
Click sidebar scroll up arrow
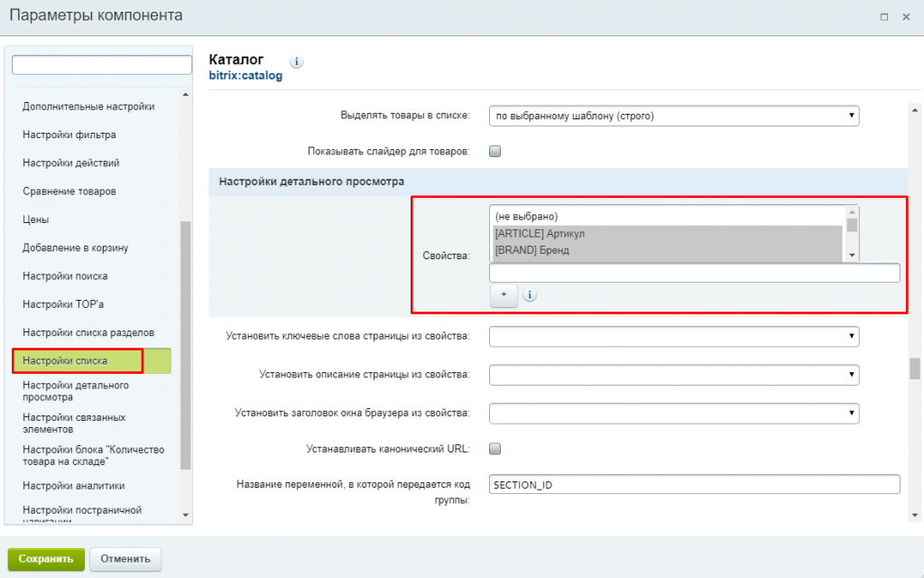186,94
